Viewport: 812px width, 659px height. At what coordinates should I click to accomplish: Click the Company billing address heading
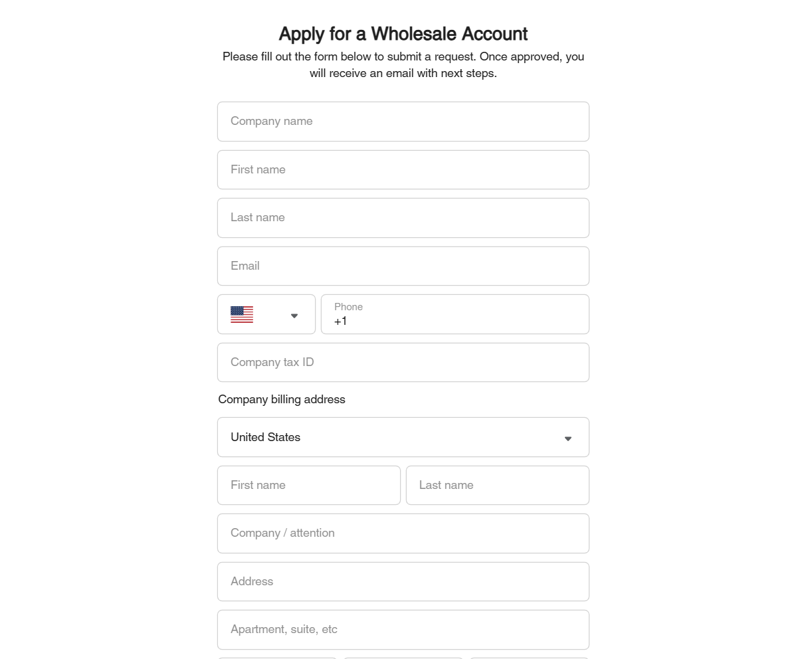(281, 399)
